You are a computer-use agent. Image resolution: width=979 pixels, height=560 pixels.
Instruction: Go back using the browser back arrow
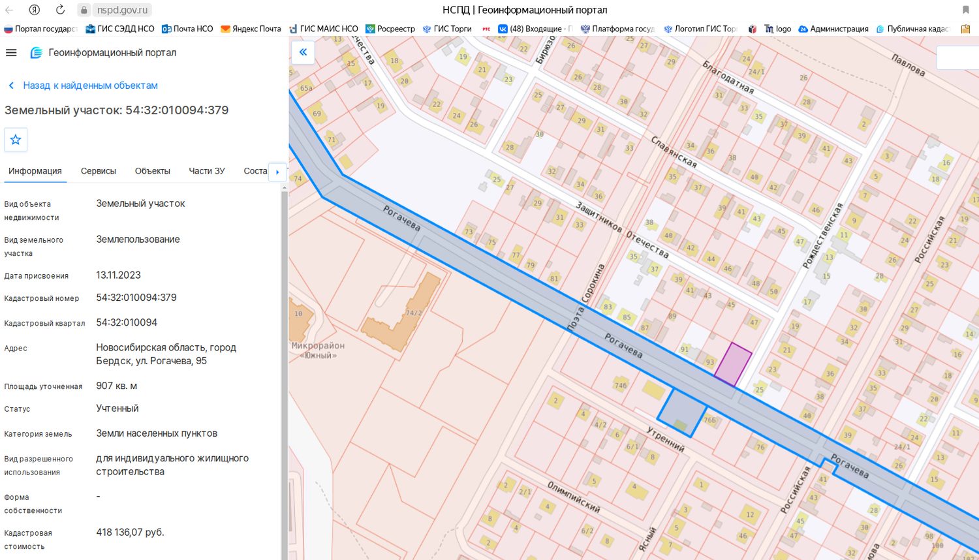10,10
